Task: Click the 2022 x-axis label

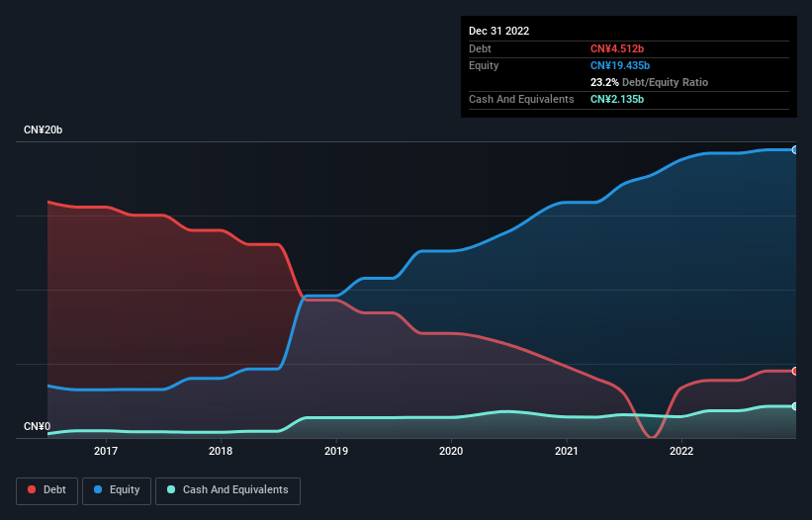Action: 681,451
